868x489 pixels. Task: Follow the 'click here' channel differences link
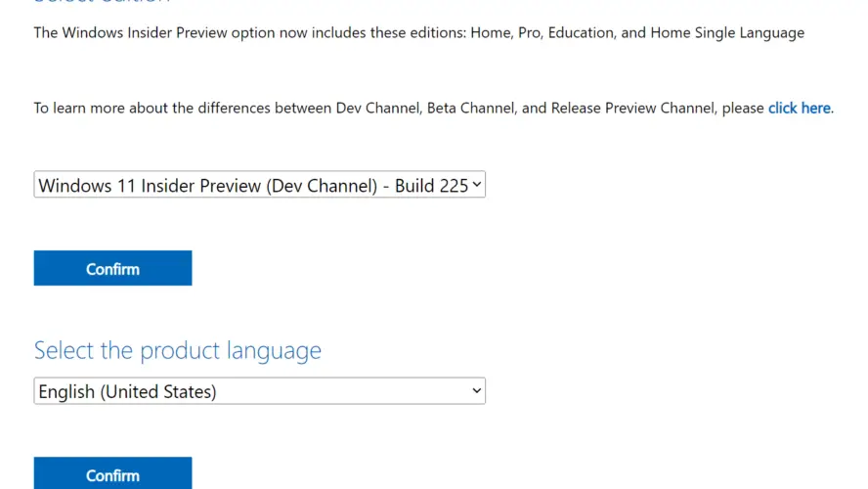coord(799,108)
